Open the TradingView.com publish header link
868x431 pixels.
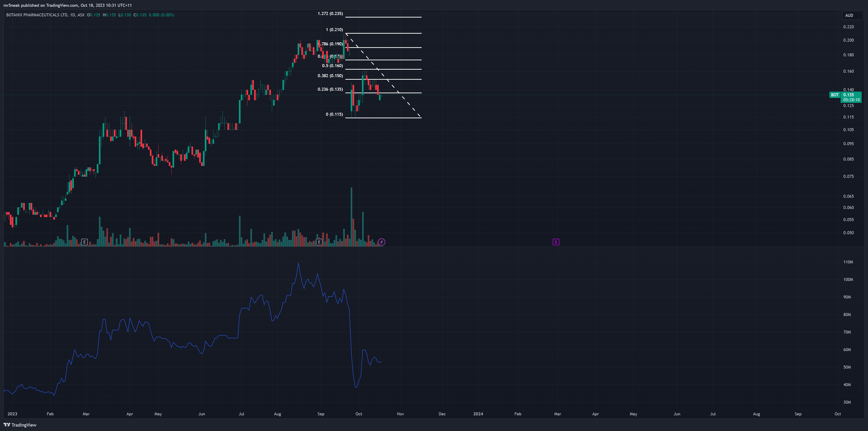pos(62,5)
